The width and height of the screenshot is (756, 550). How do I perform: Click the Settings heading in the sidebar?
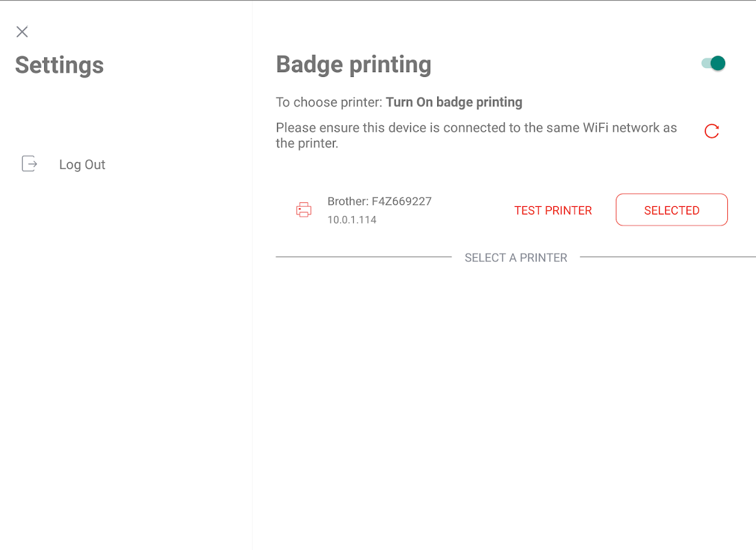pos(59,65)
